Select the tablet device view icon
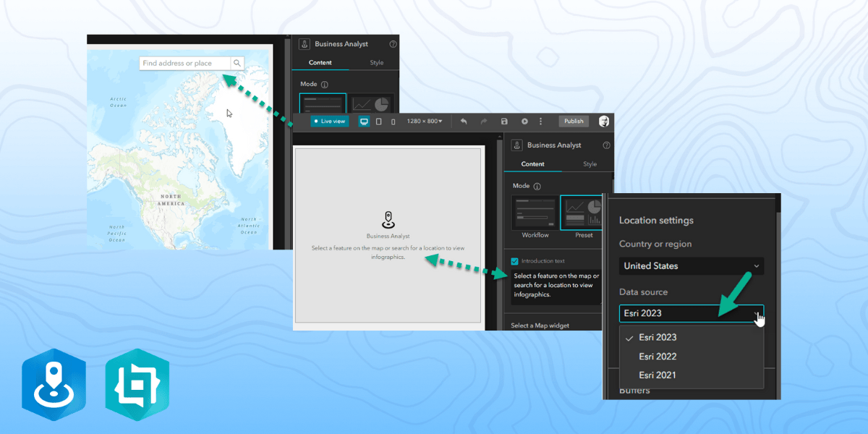The width and height of the screenshot is (868, 434). tap(378, 122)
